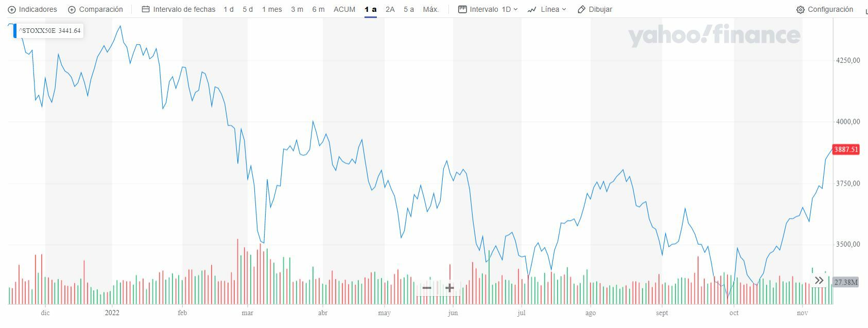Switch to the 6 m range
Screen dimensions: 868x328
(318, 9)
